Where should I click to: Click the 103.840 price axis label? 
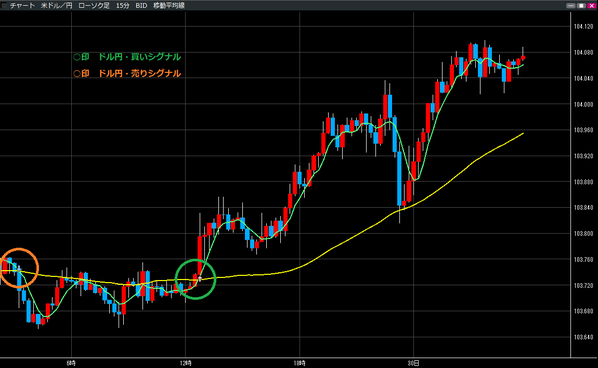(x=584, y=208)
